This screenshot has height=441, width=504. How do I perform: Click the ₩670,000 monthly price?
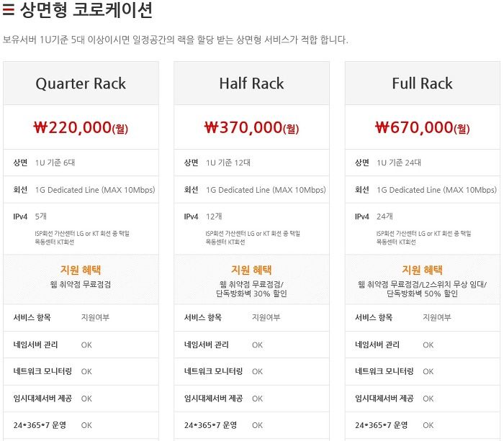coord(422,128)
